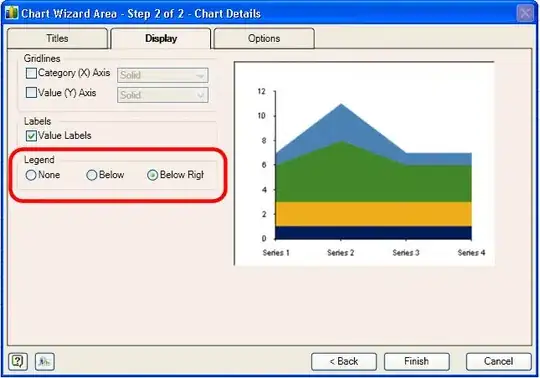This screenshot has height=378, width=540.
Task: Click the Series 4 axis label
Action: click(471, 253)
